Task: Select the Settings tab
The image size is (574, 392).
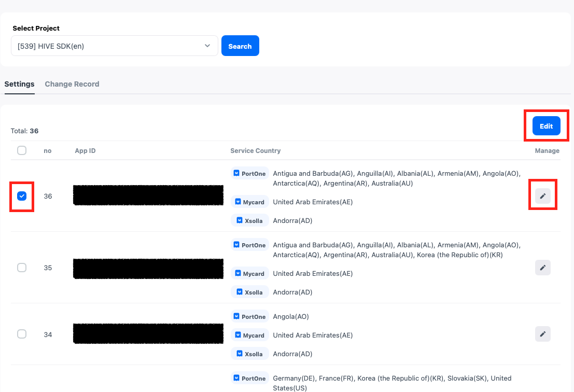Action: click(19, 84)
